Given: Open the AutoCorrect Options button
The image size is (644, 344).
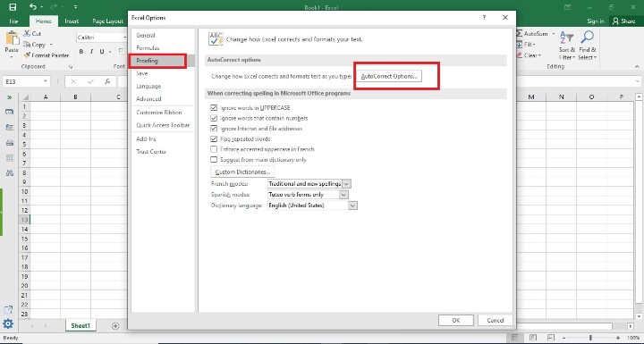Looking at the screenshot, I should [x=388, y=76].
